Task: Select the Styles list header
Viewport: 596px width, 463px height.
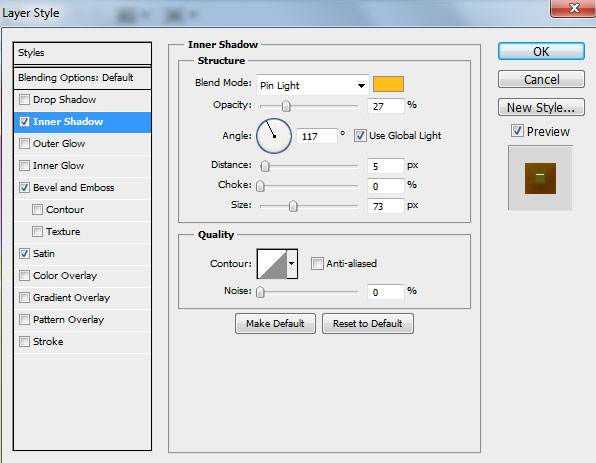Action: click(x=82, y=53)
